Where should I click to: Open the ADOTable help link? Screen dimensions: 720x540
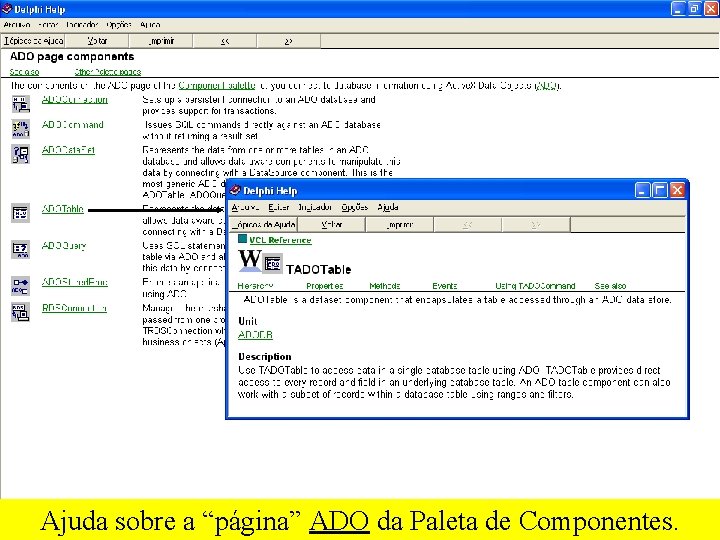(x=62, y=209)
